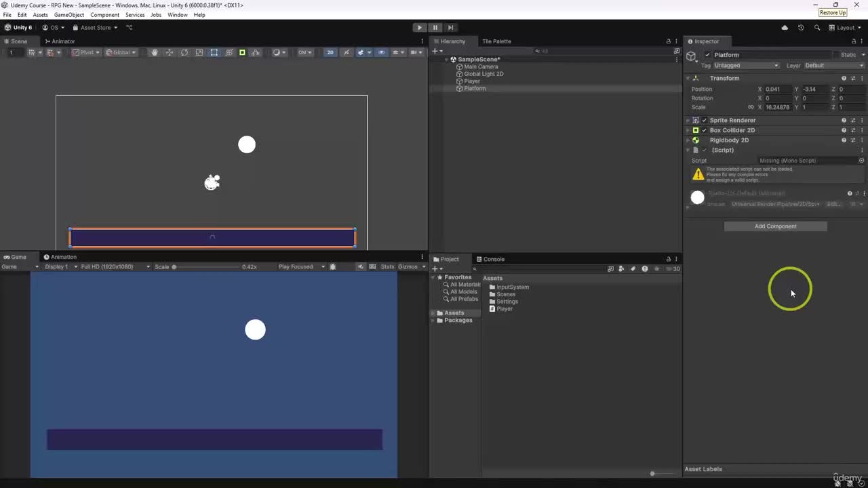
Task: Open the Hierarchy create plus button
Action: [436, 51]
